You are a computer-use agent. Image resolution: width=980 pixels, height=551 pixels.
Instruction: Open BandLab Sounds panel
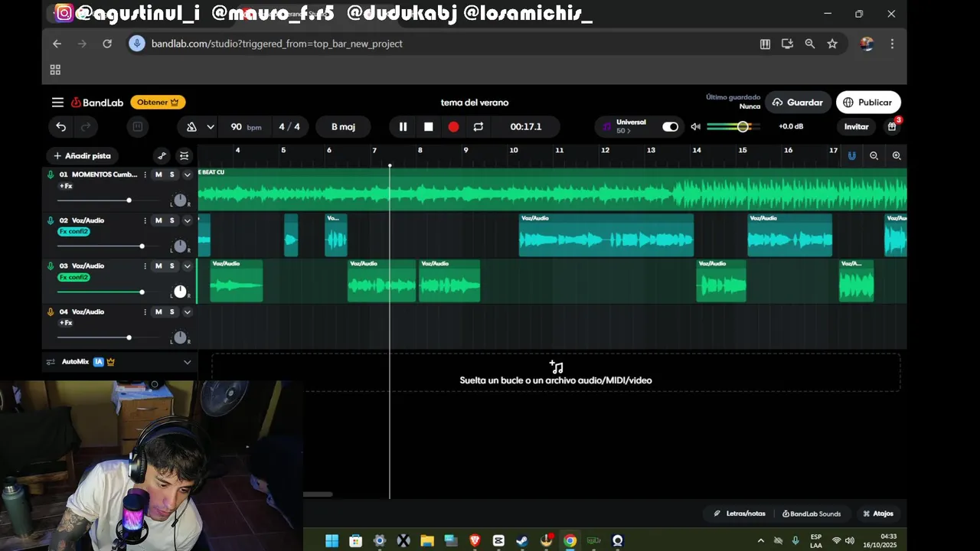pyautogui.click(x=812, y=514)
